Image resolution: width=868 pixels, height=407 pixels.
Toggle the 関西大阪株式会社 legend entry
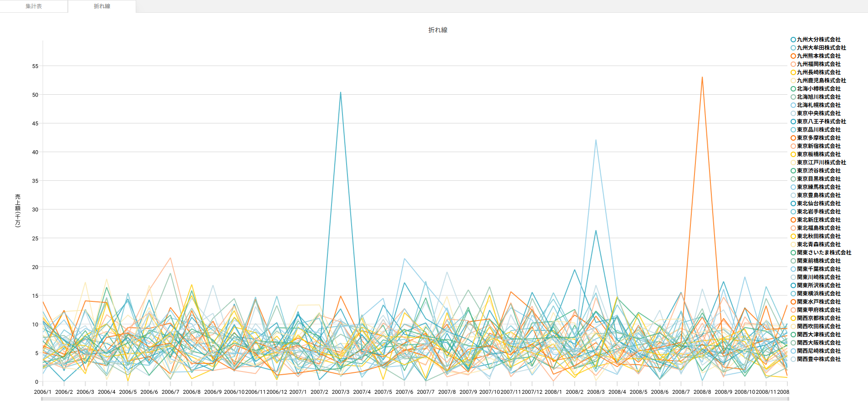[x=818, y=343]
